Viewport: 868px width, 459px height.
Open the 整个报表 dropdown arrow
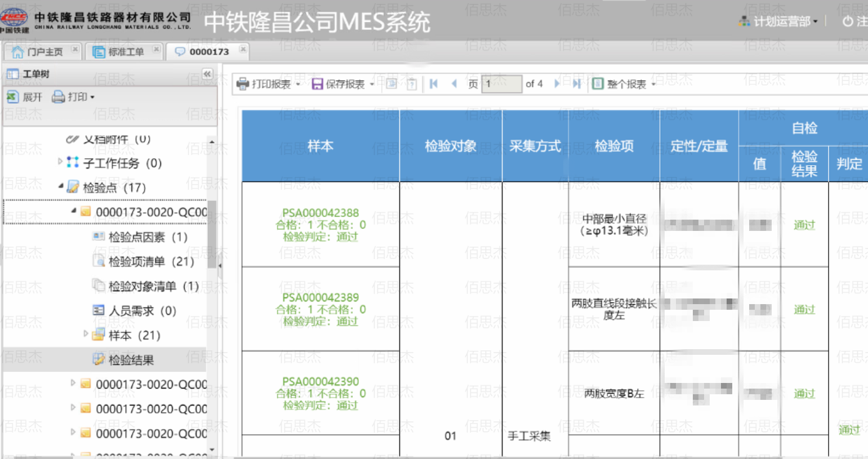[653, 84]
